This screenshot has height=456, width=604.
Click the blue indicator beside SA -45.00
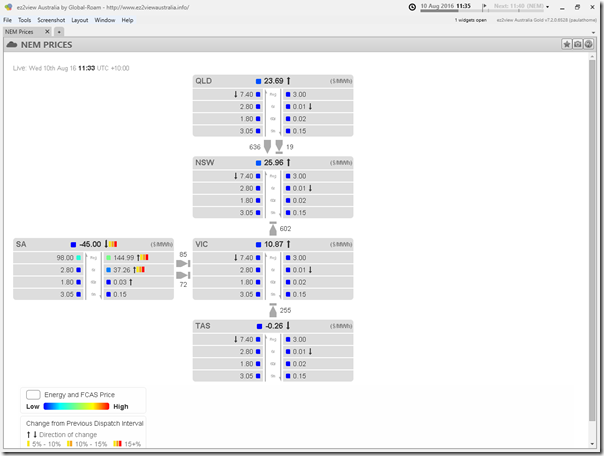coord(73,245)
